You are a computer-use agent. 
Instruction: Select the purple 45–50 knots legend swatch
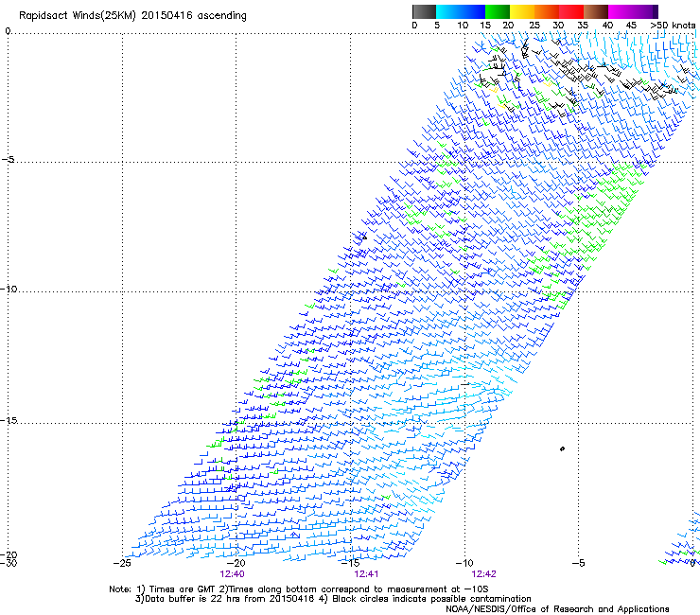click(645, 11)
